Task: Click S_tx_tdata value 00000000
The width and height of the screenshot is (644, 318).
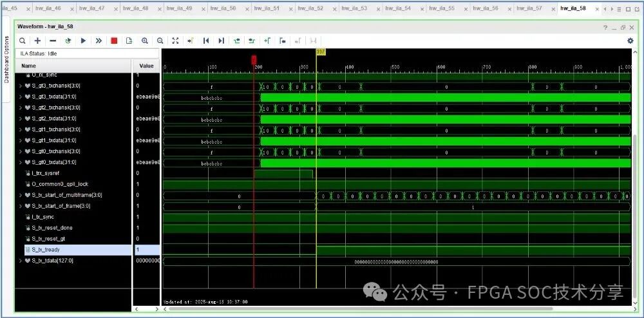Action: pyautogui.click(x=147, y=261)
